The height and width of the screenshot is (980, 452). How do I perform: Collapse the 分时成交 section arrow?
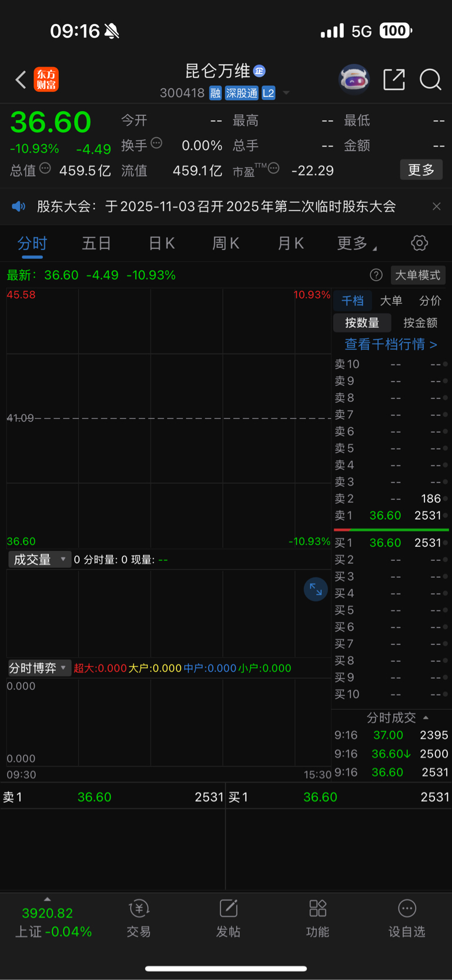click(x=426, y=717)
